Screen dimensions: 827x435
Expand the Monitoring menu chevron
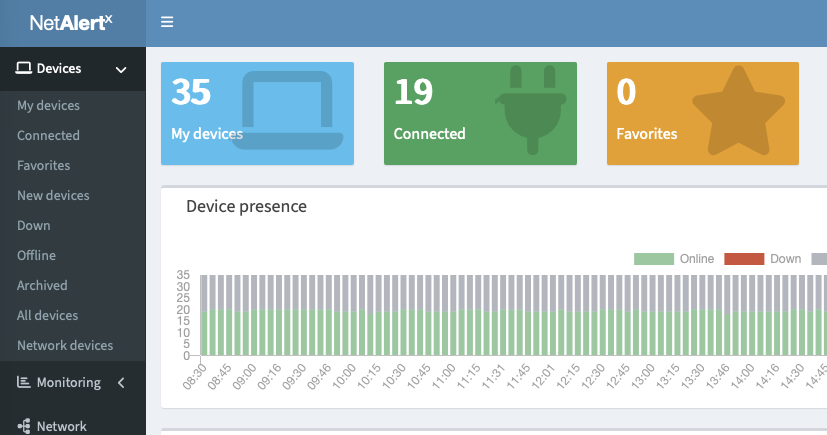(x=121, y=382)
